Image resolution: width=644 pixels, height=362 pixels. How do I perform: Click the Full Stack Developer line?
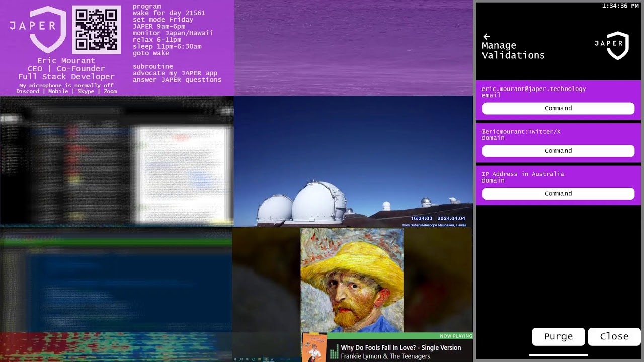tap(66, 77)
